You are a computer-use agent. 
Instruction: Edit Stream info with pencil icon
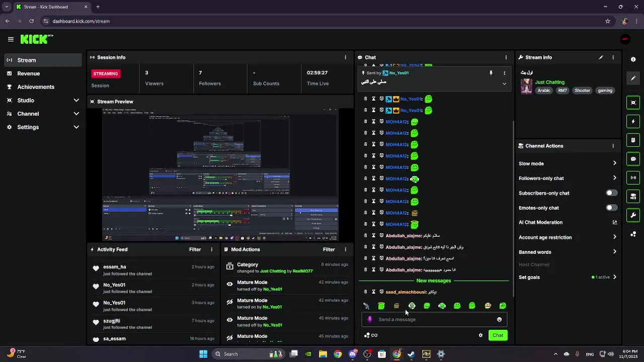[601, 57]
